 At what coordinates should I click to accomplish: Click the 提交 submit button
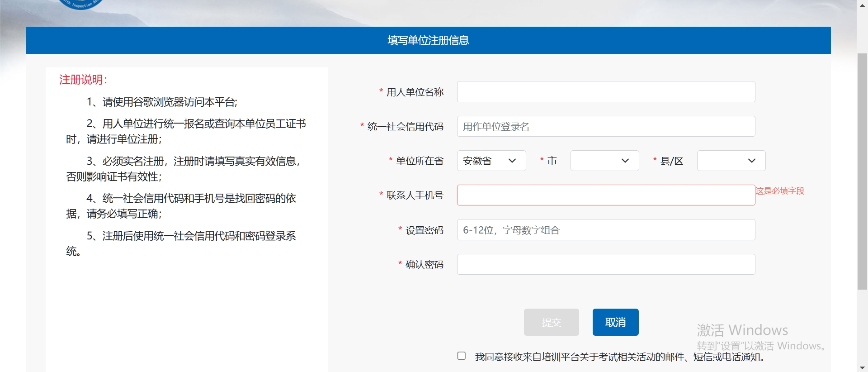tap(551, 322)
